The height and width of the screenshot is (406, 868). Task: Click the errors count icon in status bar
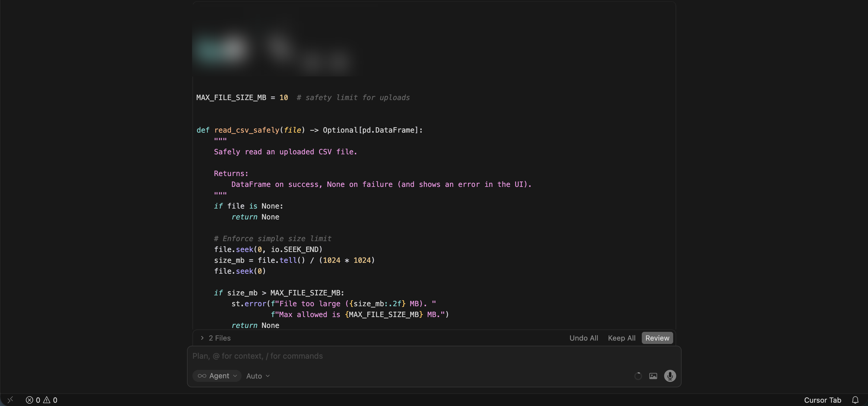pyautogui.click(x=30, y=400)
